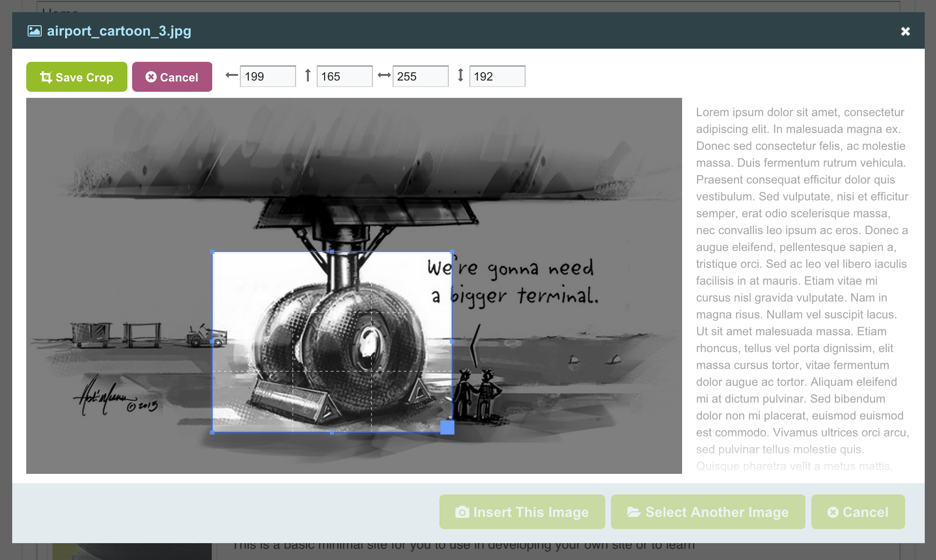Click the left-offset arrow icon
Viewport: 936px width, 560px height.
[231, 75]
